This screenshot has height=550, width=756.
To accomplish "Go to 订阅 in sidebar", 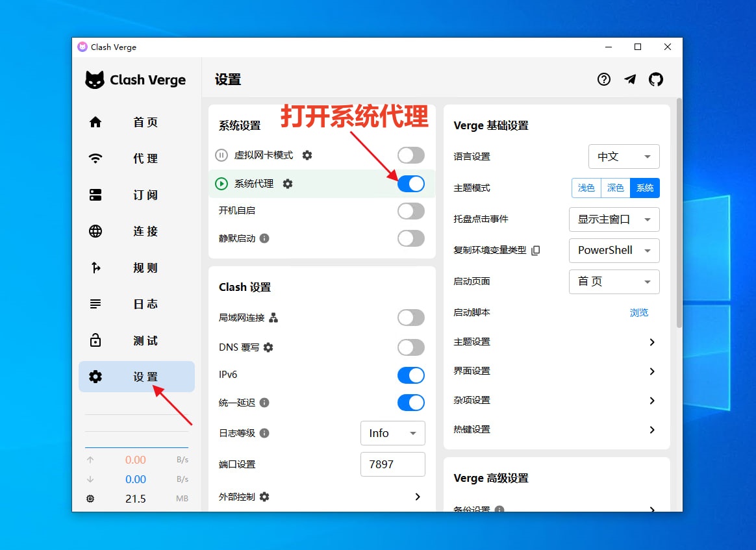I will coord(136,195).
